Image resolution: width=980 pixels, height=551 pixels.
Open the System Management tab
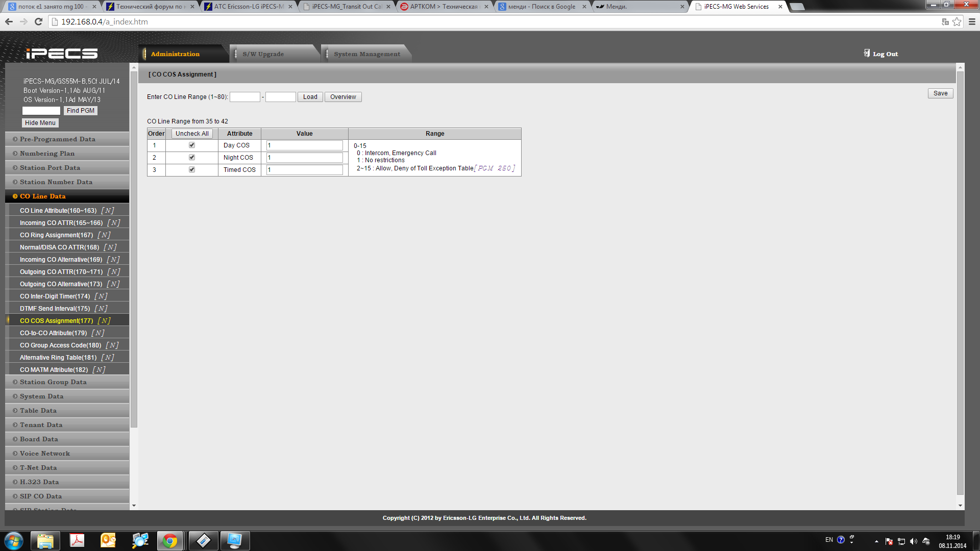click(366, 54)
